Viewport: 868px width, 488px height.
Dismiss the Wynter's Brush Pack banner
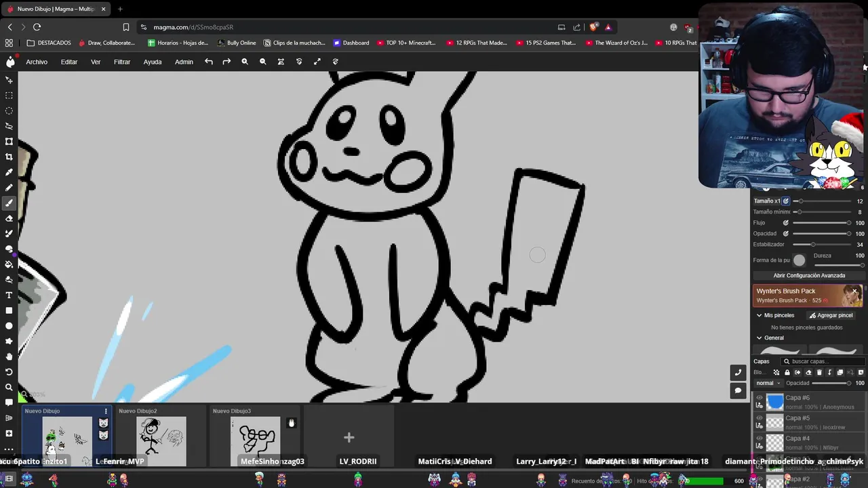coord(855,291)
